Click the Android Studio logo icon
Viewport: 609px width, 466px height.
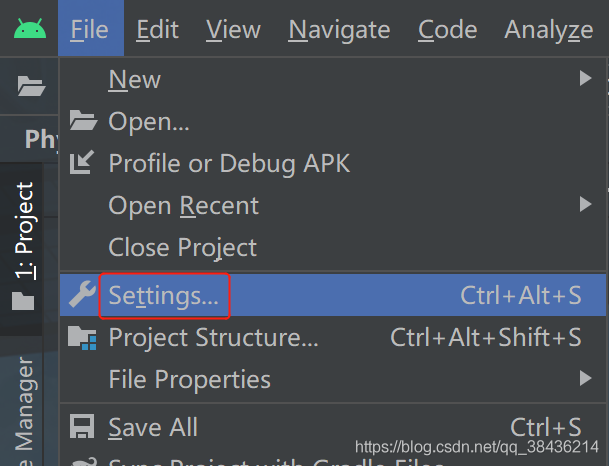coord(30,29)
